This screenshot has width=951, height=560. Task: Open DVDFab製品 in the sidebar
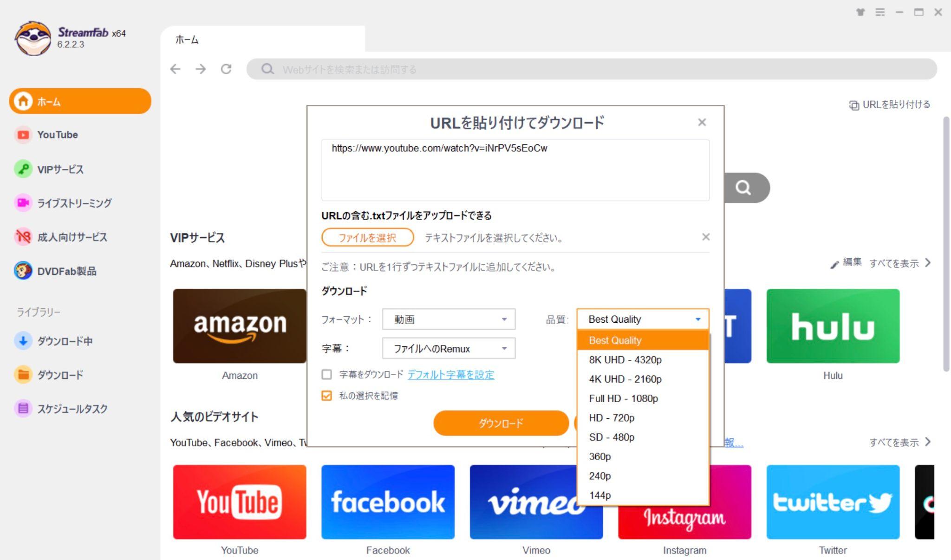point(55,271)
